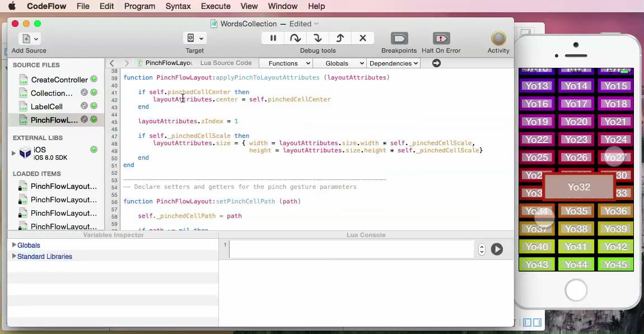Toggle Breakpoints in the toolbar
Screen dimensions: 644x334
399,39
